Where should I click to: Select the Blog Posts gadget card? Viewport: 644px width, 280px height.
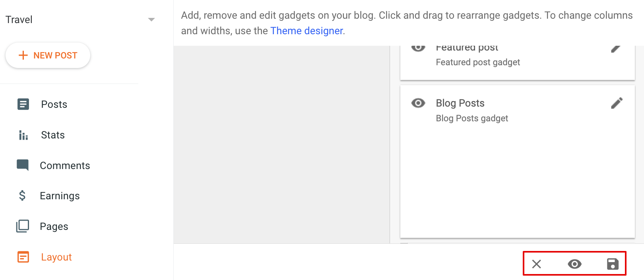(x=517, y=161)
